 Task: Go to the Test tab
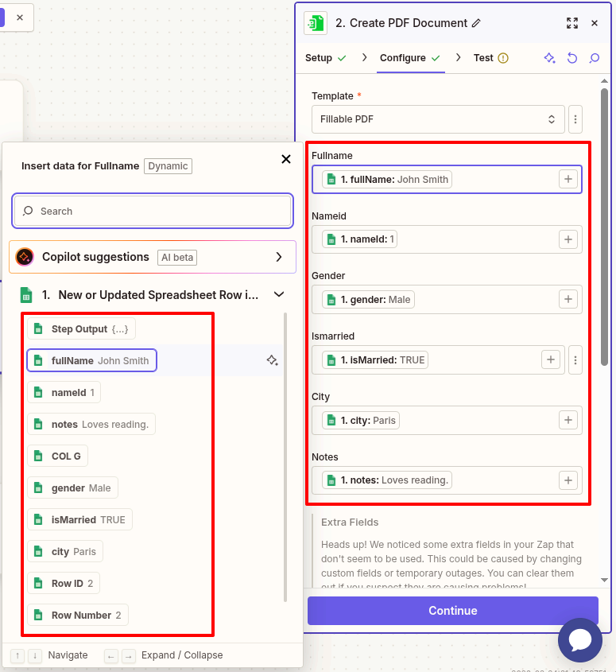point(491,58)
